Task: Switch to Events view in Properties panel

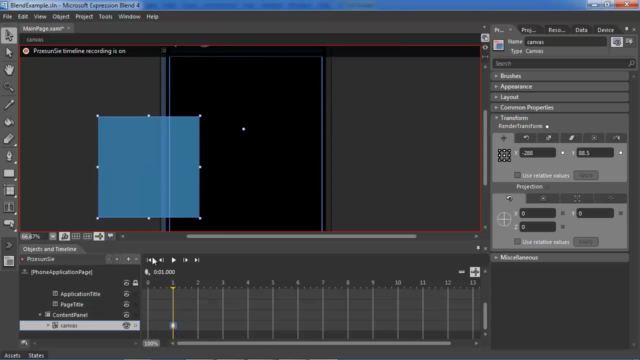Action: tap(629, 42)
